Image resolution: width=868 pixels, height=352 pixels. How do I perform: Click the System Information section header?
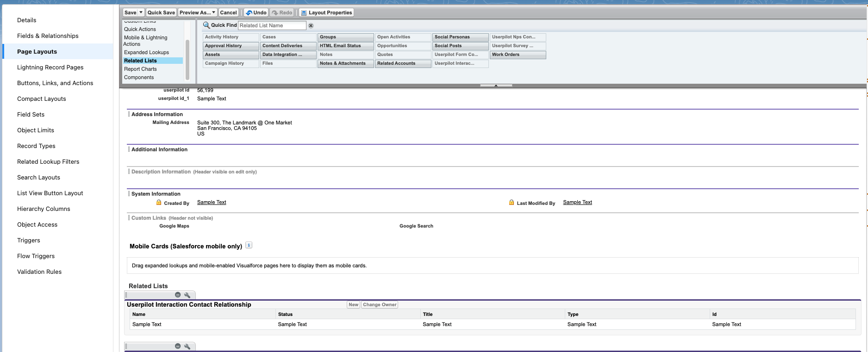(156, 194)
